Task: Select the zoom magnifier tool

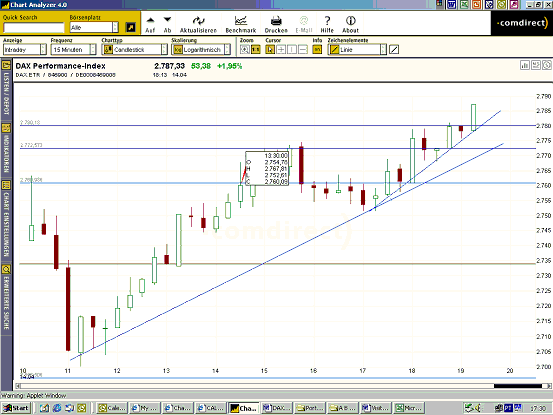Action: [x=245, y=50]
